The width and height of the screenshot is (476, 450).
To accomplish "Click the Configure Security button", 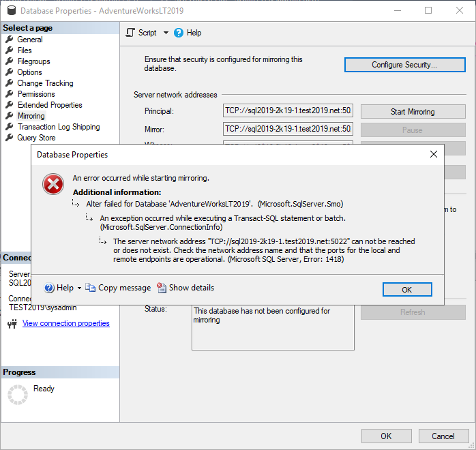I will [404, 65].
